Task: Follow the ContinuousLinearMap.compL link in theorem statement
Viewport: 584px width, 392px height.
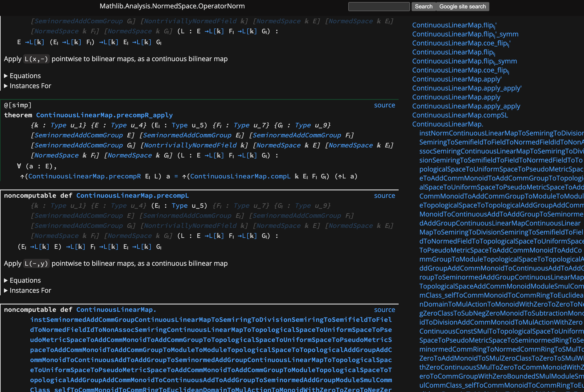Action: [x=240, y=176]
